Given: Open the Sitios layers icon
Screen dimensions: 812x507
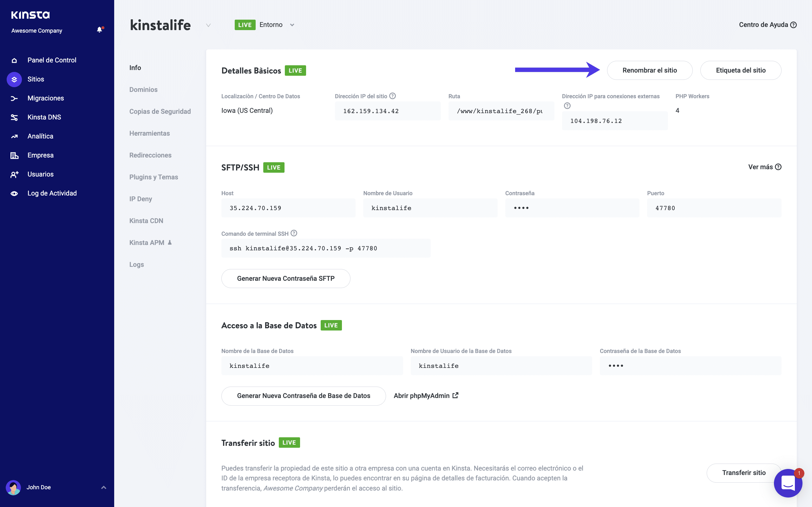Looking at the screenshot, I should (14, 80).
